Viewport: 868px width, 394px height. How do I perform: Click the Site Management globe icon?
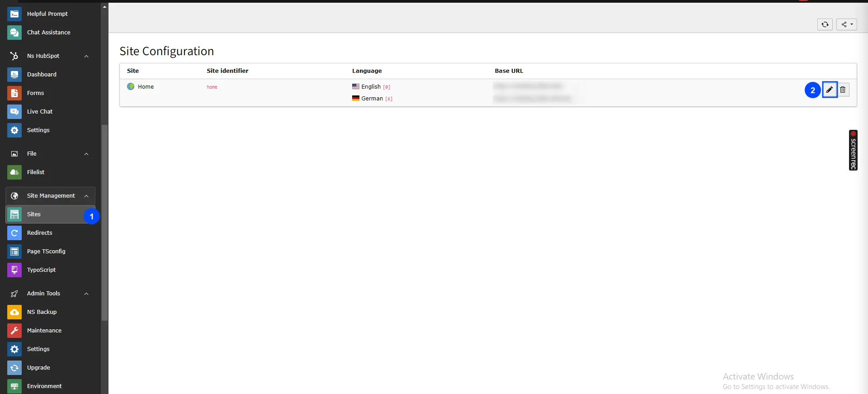tap(14, 196)
